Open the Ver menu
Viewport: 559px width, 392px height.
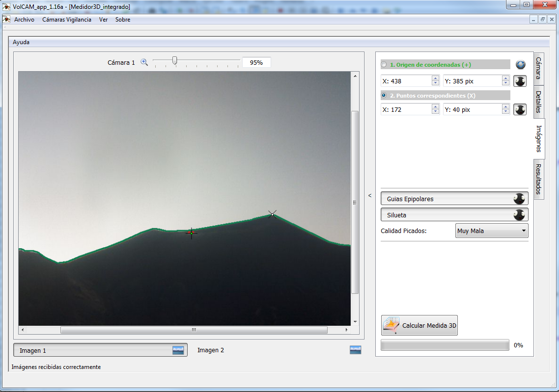point(103,20)
